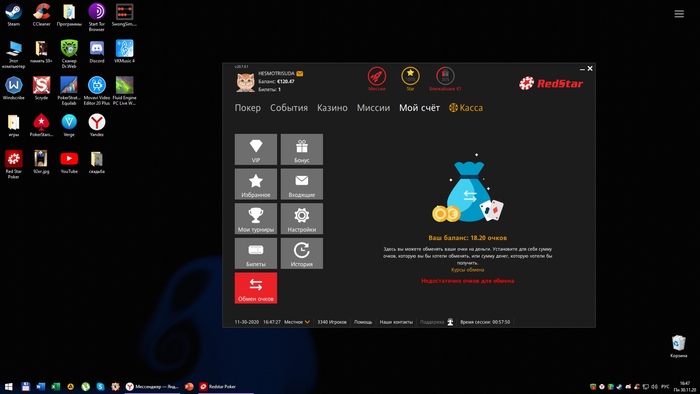Image resolution: width=700 pixels, height=394 pixels.
Task: Open the hamburger menu at top right
Action: [x=679, y=14]
